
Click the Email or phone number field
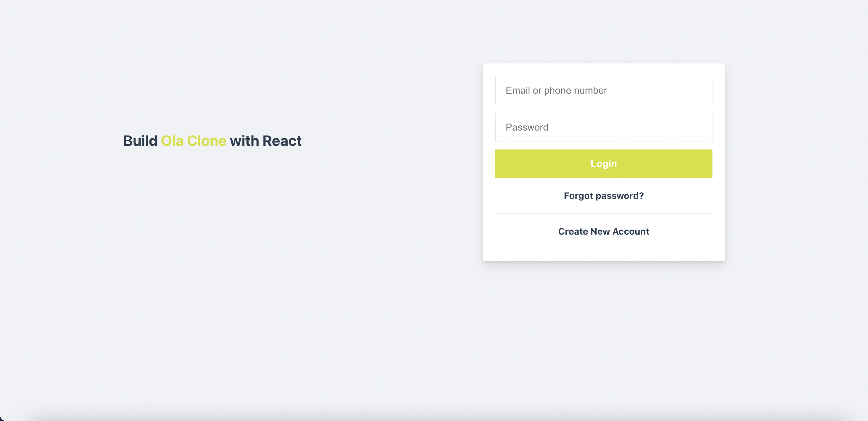pos(604,90)
